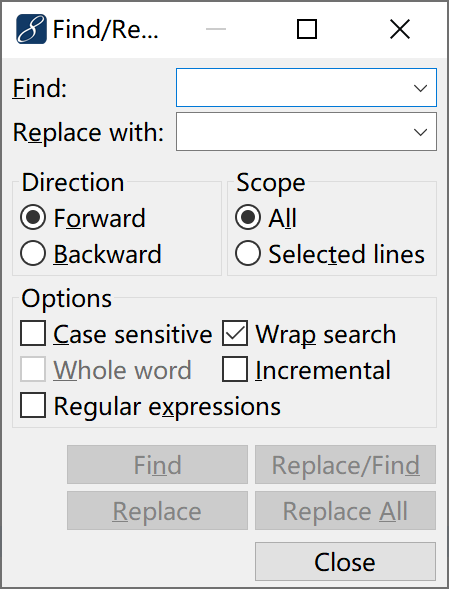Viewport: 449px width, 589px height.
Task: Open the Find history dropdown arrow
Action: point(420,88)
